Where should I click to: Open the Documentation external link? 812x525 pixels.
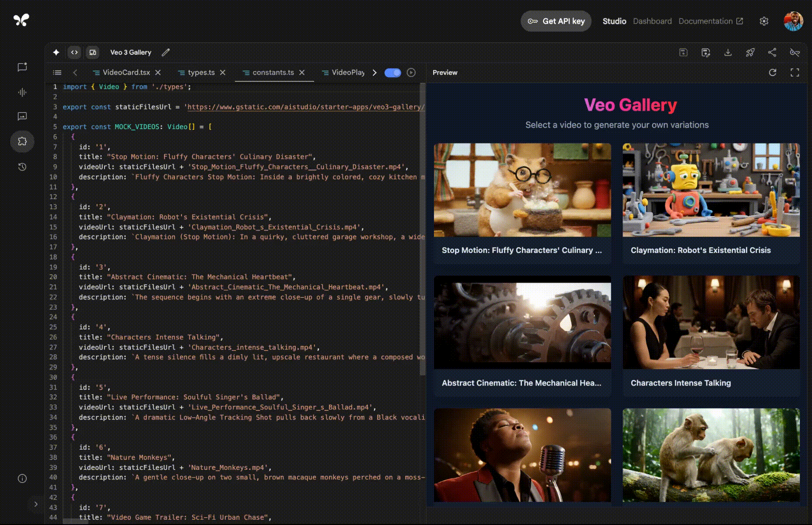pos(710,21)
